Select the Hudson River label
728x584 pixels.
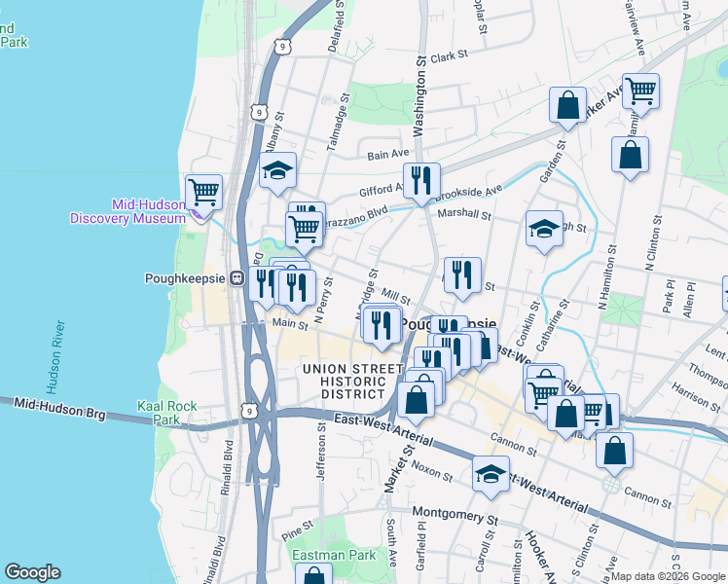(56, 357)
